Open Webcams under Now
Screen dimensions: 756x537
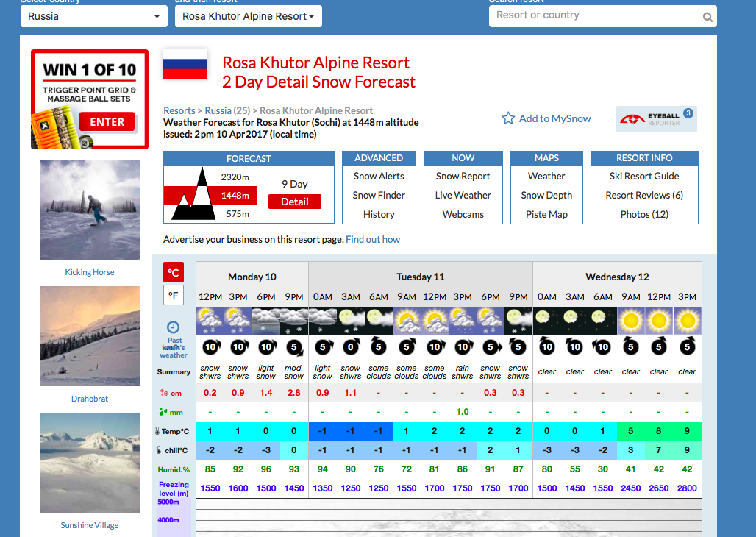(463, 214)
